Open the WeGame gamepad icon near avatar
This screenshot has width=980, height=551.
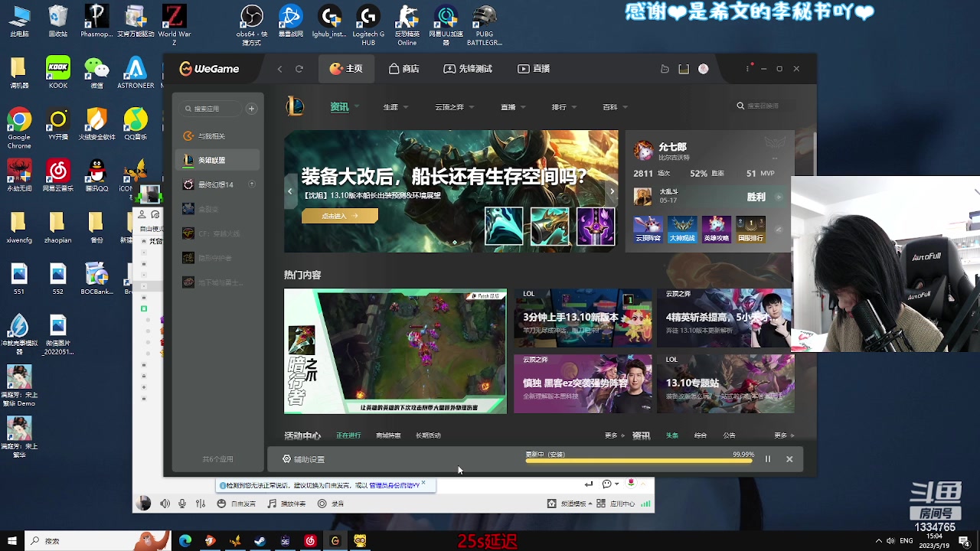coord(665,69)
